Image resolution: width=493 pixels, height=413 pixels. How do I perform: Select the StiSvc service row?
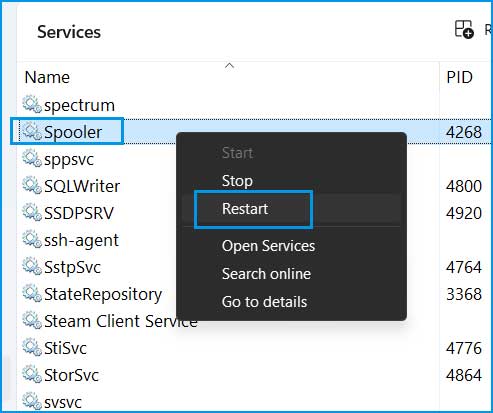(x=255, y=348)
